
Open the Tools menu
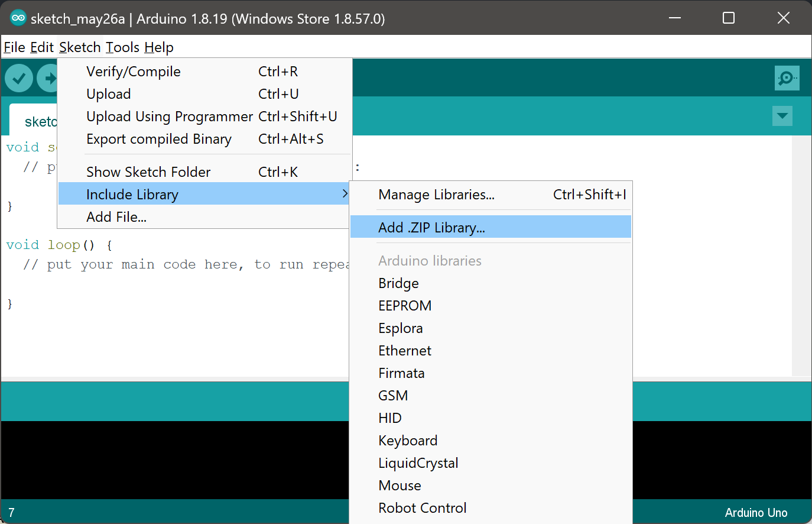[122, 47]
